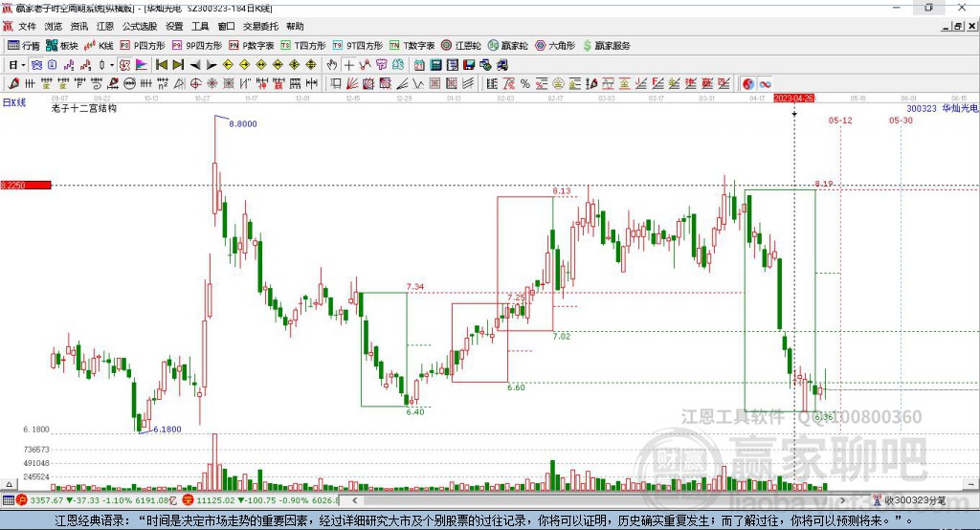Click the 深 index status icon
This screenshot has width=980, height=530.
pos(189,500)
